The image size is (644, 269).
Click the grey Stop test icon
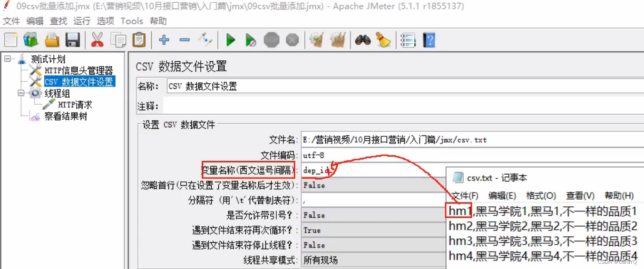(272, 40)
